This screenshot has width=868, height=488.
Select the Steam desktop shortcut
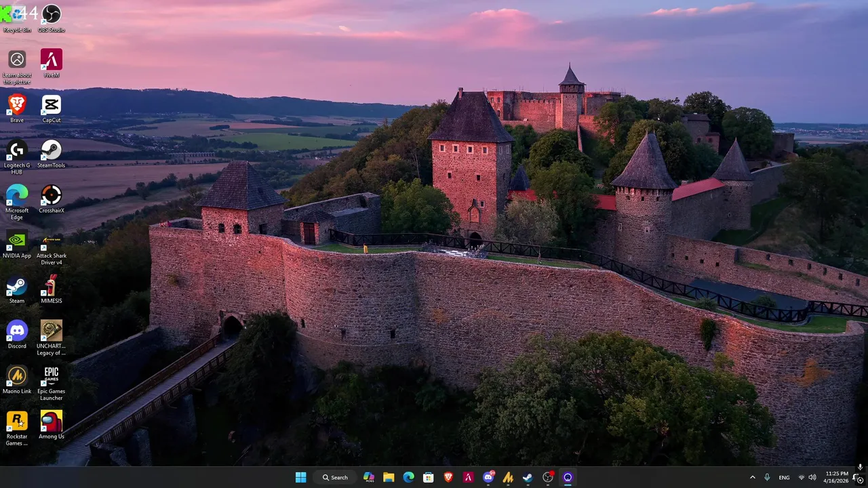click(17, 290)
